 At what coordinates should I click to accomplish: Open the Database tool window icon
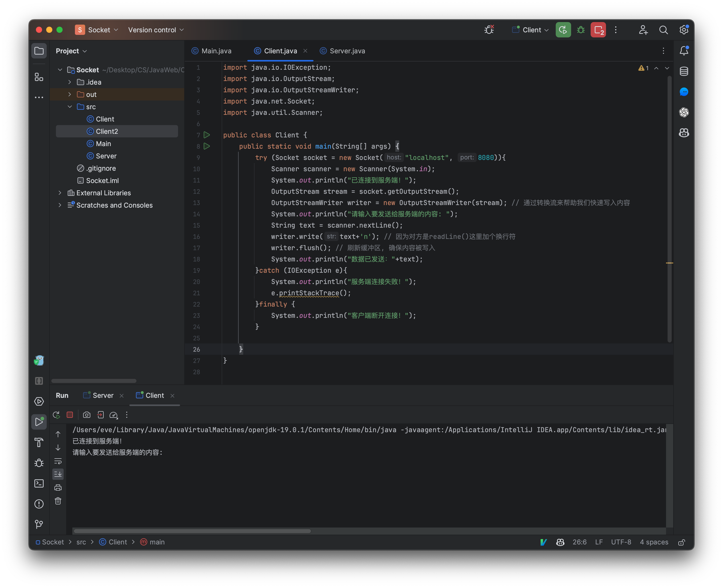point(684,72)
